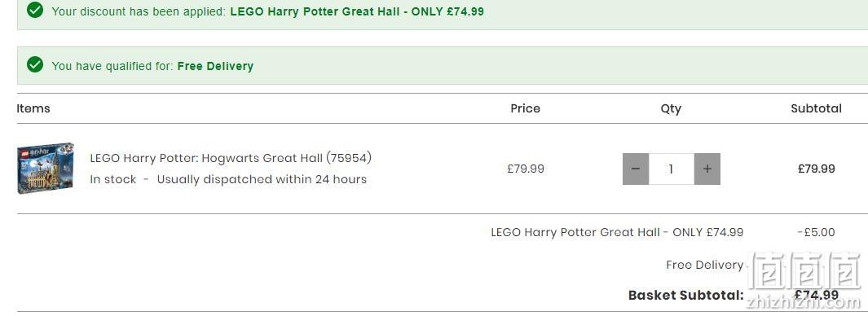Image resolution: width=868 pixels, height=316 pixels.
Task: Click bold Free Delivery text in banner
Action: (215, 66)
